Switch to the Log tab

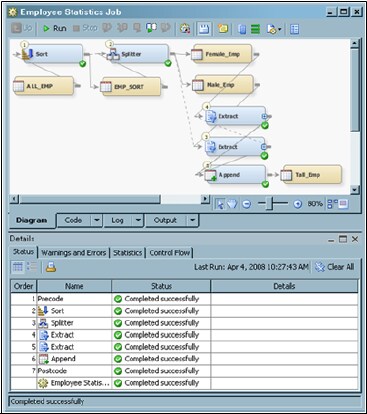tap(117, 220)
